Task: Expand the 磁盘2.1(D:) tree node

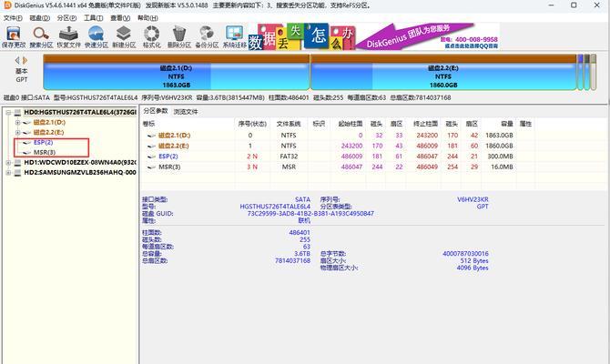Action: (17, 123)
